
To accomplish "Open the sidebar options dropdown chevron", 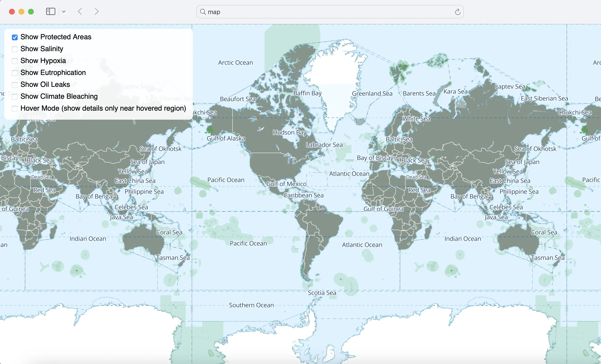I will [x=64, y=11].
